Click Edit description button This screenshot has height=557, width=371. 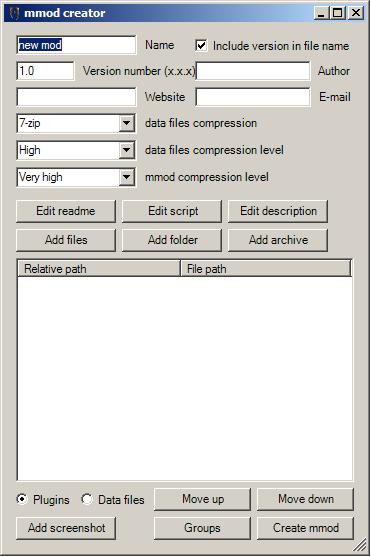(x=278, y=211)
